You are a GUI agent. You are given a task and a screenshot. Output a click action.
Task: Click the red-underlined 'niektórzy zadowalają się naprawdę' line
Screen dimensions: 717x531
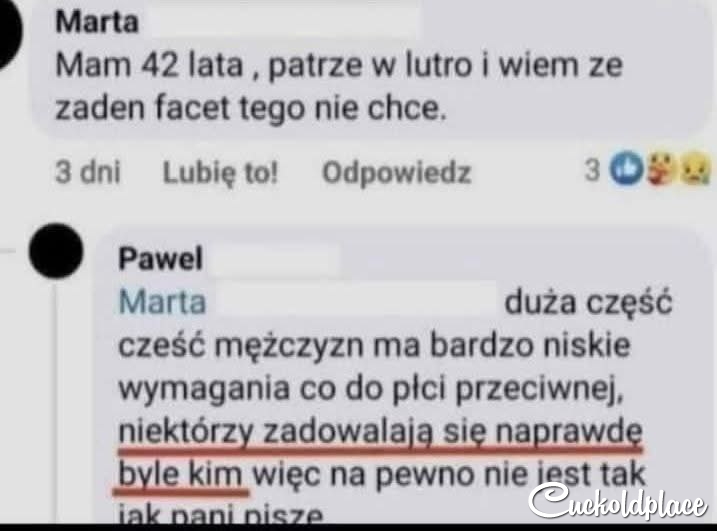click(380, 432)
